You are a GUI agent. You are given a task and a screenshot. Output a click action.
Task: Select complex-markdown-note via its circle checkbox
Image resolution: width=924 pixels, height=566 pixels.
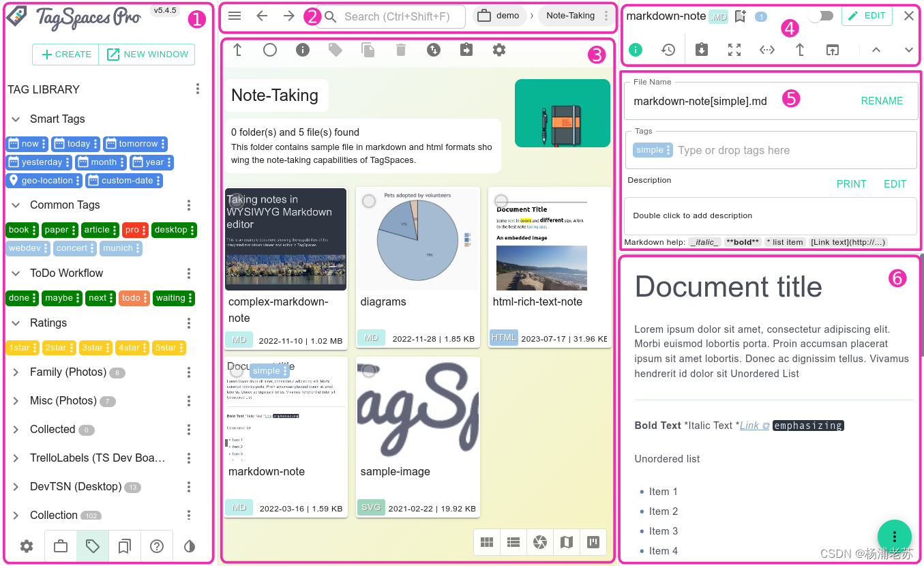[237, 200]
